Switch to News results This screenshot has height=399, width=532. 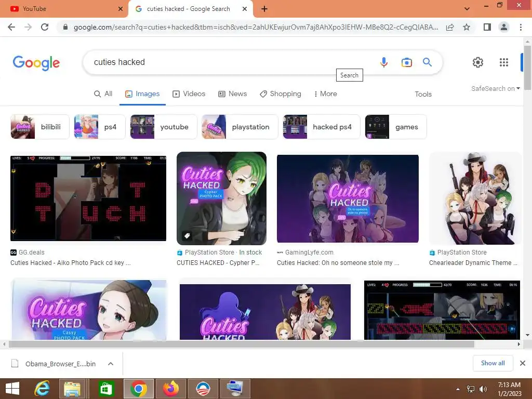(x=232, y=94)
